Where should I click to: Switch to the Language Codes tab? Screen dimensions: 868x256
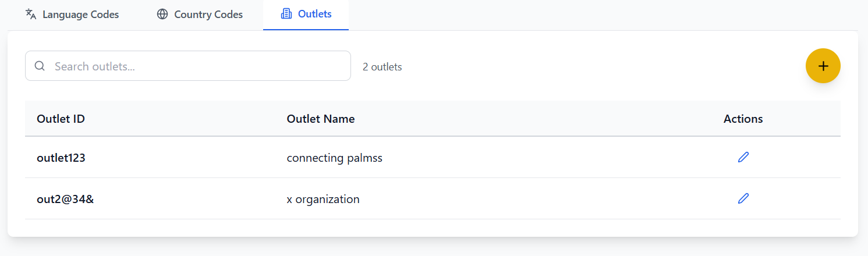click(80, 15)
